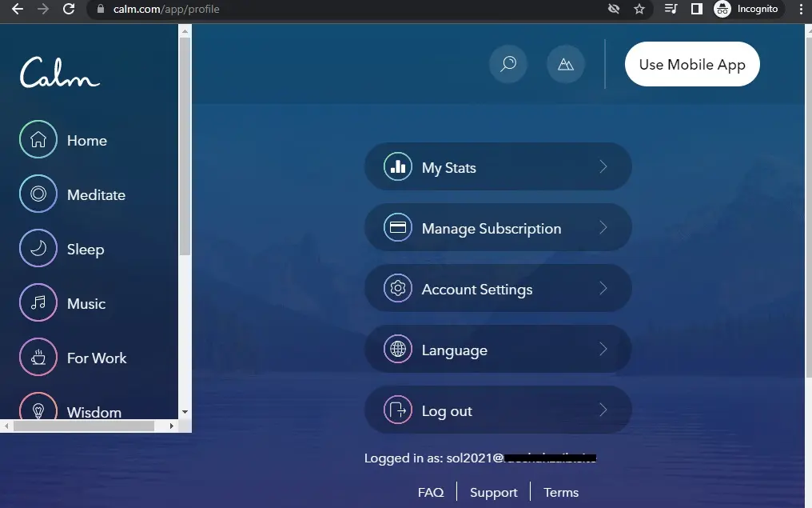The height and width of the screenshot is (508, 812).
Task: Click the Manage Subscription card icon
Action: pos(398,227)
